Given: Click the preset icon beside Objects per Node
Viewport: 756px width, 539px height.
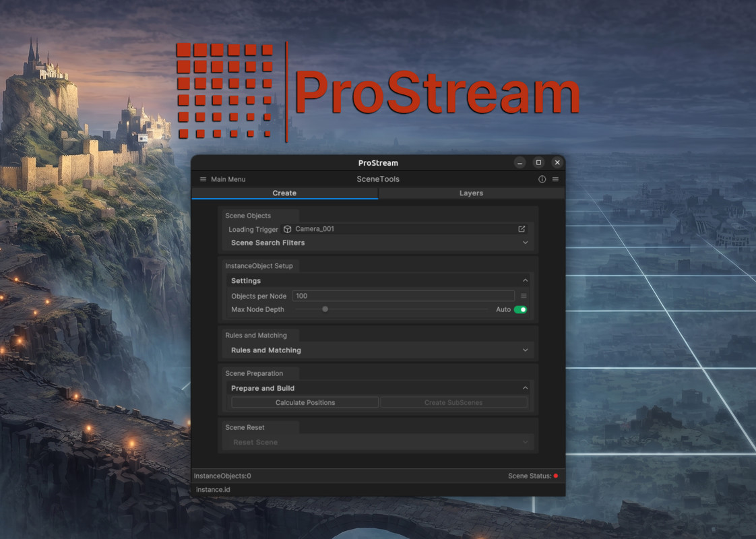Looking at the screenshot, I should click(524, 296).
